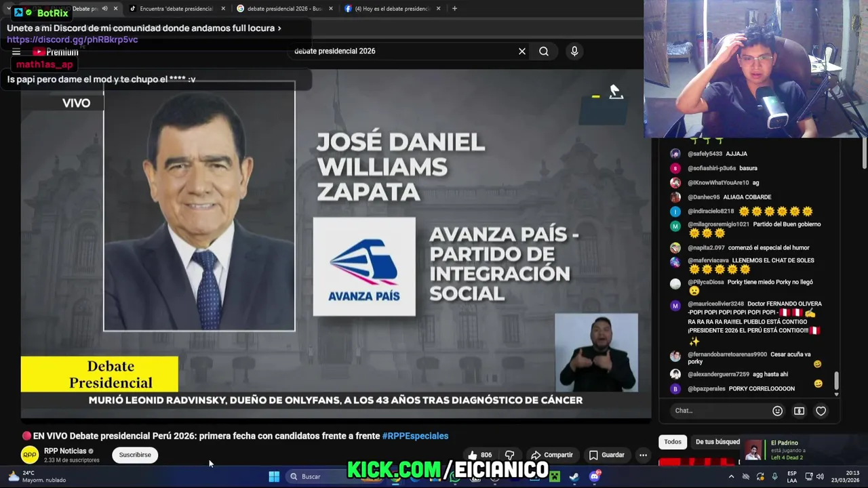Switch to the TikTok 'Encuentra debate presidencial' tab
This screenshot has height=488, width=868.
tap(176, 9)
